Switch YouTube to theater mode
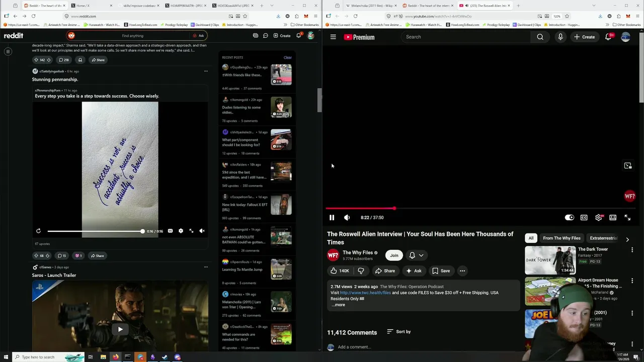Screen dimensions: 644x362 613,218
